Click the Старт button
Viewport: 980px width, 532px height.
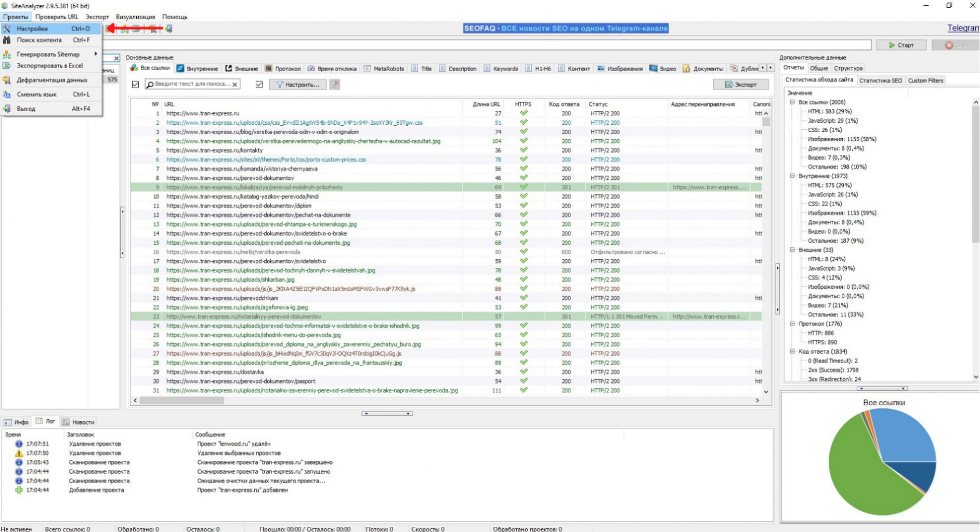click(x=901, y=45)
